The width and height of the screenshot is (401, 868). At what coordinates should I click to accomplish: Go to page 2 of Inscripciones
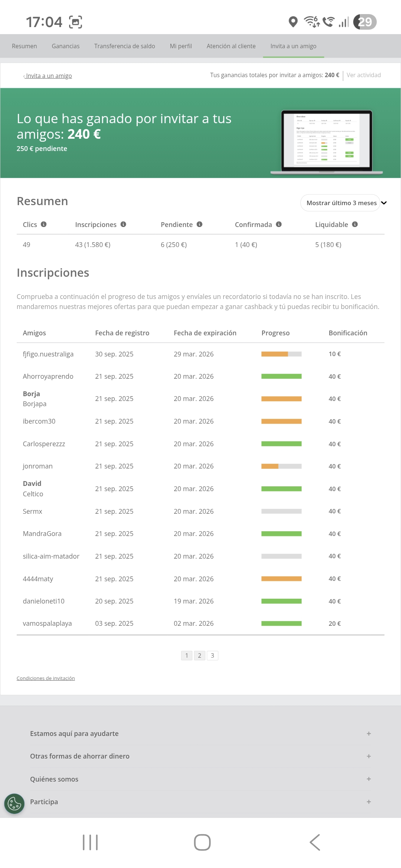coord(199,655)
